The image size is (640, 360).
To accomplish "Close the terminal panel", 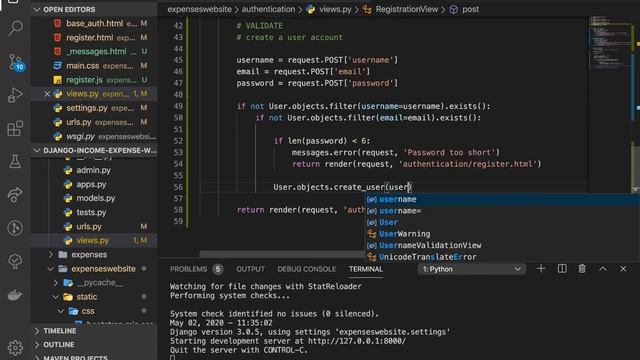I will 623,269.
